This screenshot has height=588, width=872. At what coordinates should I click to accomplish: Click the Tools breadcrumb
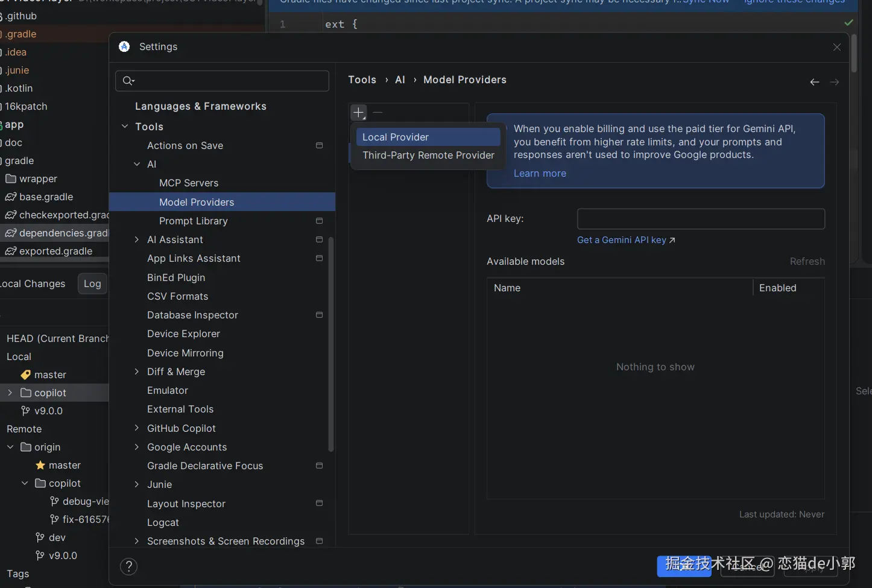tap(362, 80)
